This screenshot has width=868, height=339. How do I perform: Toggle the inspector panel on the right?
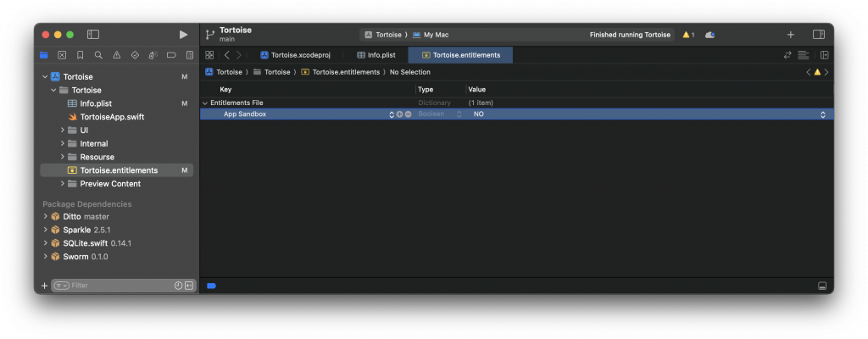(x=819, y=35)
